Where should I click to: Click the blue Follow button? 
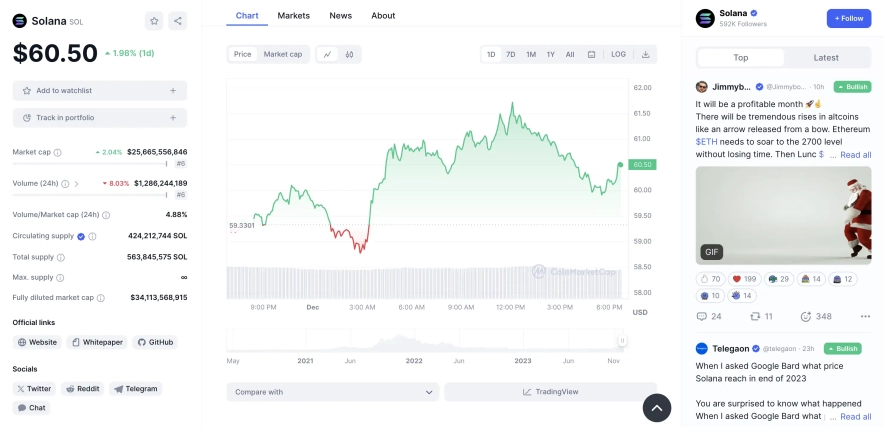click(x=848, y=18)
